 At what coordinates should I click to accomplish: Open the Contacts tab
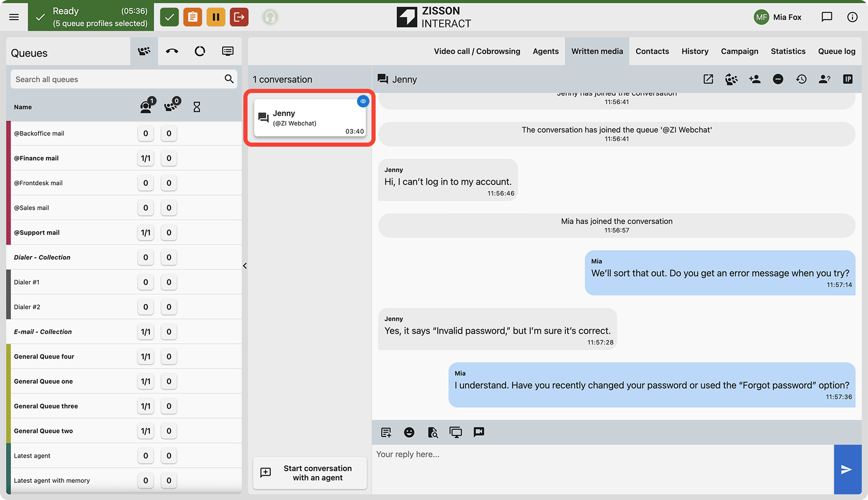coord(652,51)
